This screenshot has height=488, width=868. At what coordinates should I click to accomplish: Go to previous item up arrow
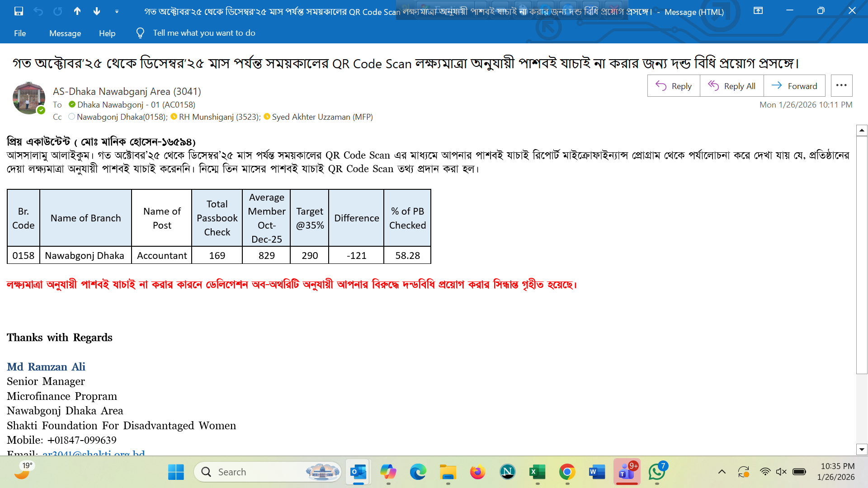point(77,11)
